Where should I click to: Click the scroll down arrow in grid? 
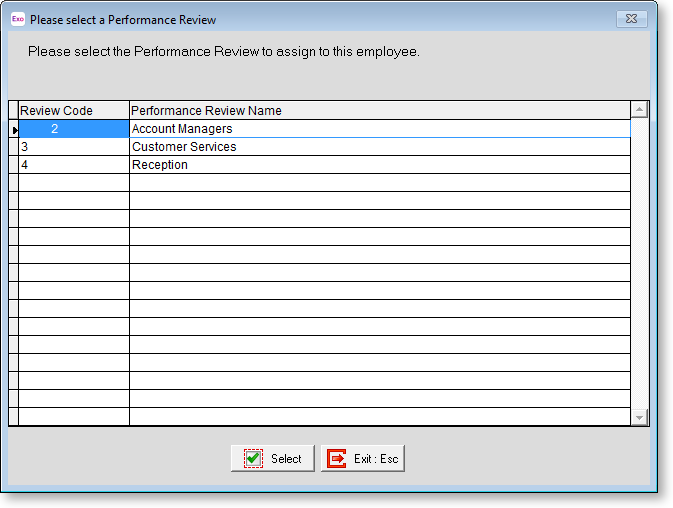tap(640, 416)
